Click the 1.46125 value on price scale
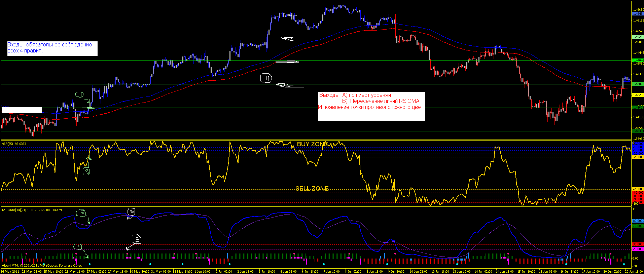 (638, 21)
